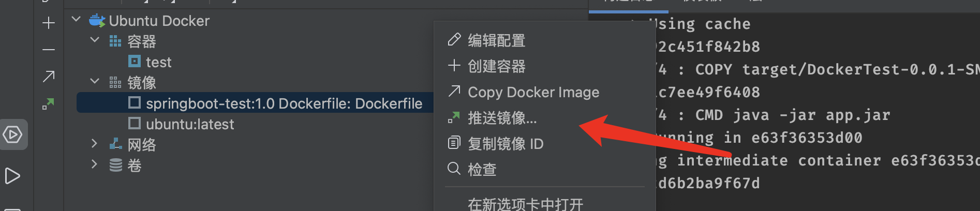
Task: Click the add (plus) toolbar icon
Action: coord(49,23)
